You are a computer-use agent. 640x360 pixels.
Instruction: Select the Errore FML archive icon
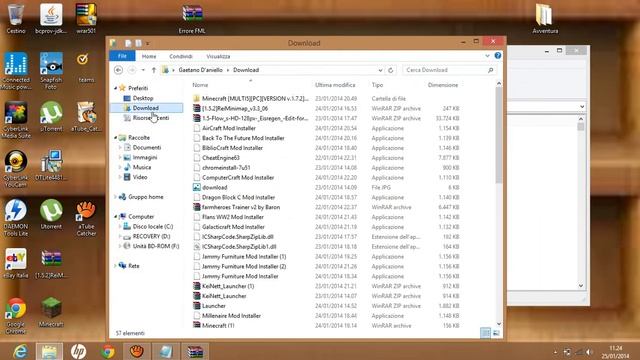point(192,18)
